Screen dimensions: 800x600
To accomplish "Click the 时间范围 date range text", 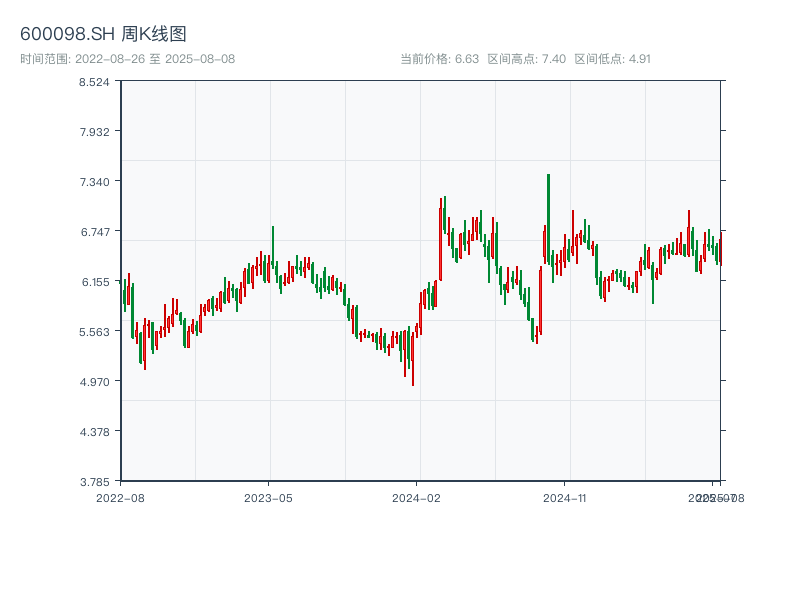I will [x=128, y=59].
